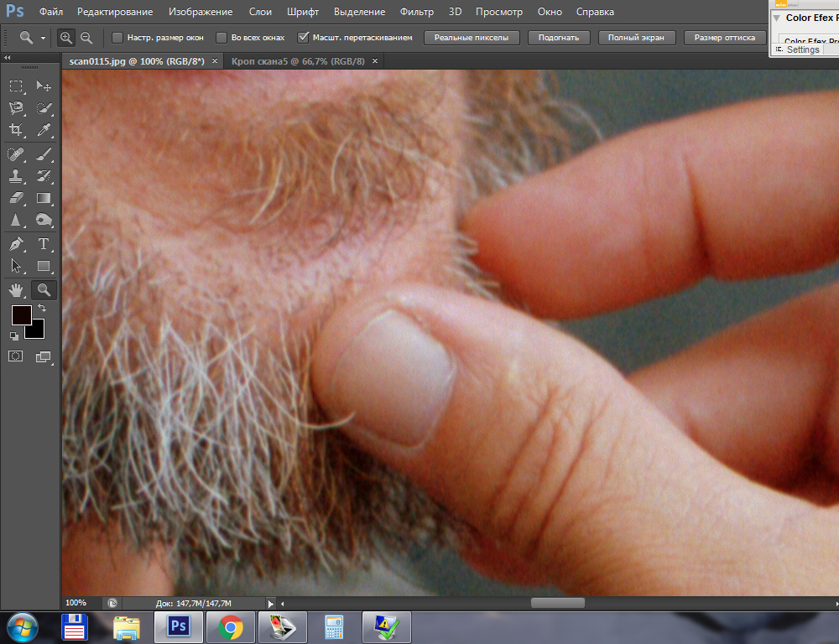The height and width of the screenshot is (644, 839).
Task: Click the foreground color swatch
Action: pyautogui.click(x=21, y=316)
